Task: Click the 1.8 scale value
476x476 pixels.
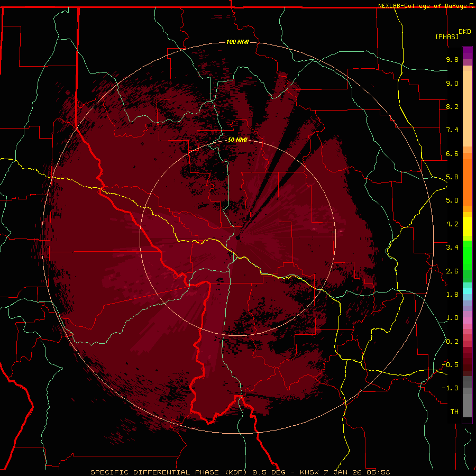Action: pos(452,295)
